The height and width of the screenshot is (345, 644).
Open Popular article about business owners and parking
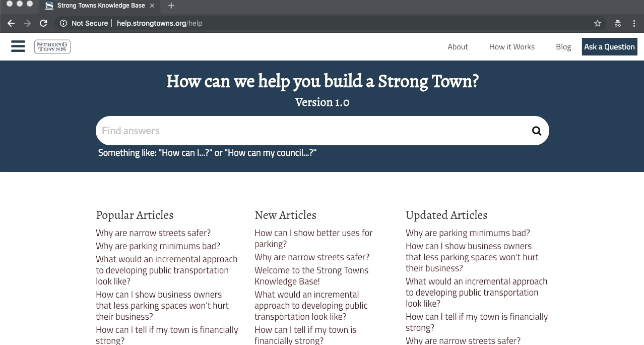[162, 305]
